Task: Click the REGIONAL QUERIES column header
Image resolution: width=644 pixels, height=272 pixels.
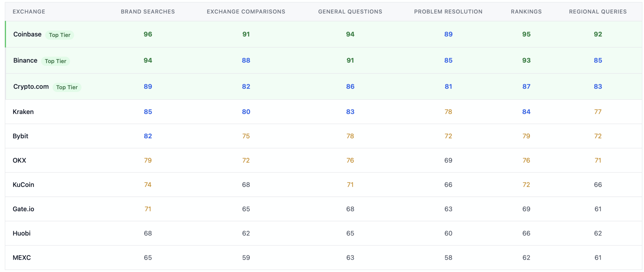Action: [598, 12]
